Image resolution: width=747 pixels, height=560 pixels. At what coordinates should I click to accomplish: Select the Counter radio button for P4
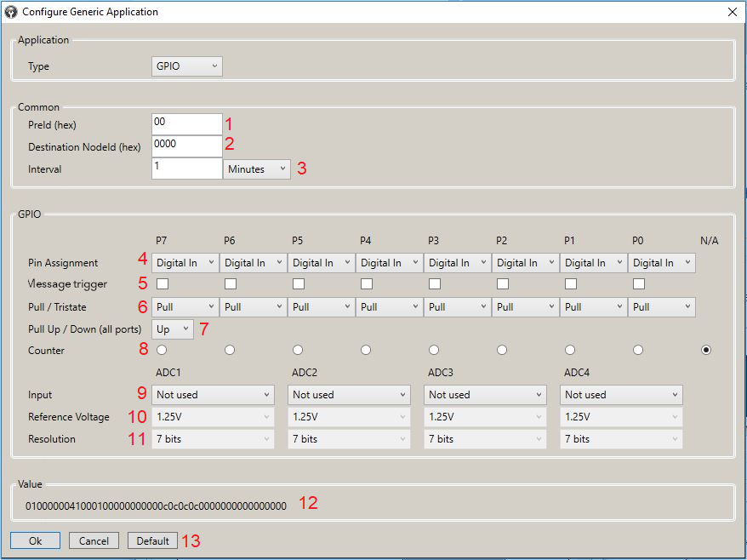click(x=366, y=351)
